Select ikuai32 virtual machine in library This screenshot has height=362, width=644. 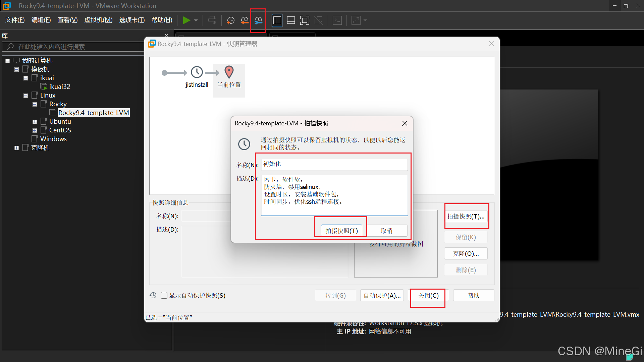tap(59, 87)
